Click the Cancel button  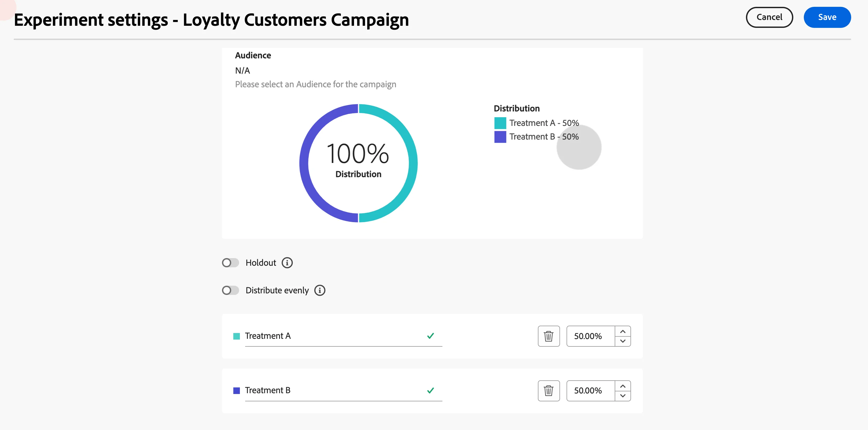coord(769,17)
